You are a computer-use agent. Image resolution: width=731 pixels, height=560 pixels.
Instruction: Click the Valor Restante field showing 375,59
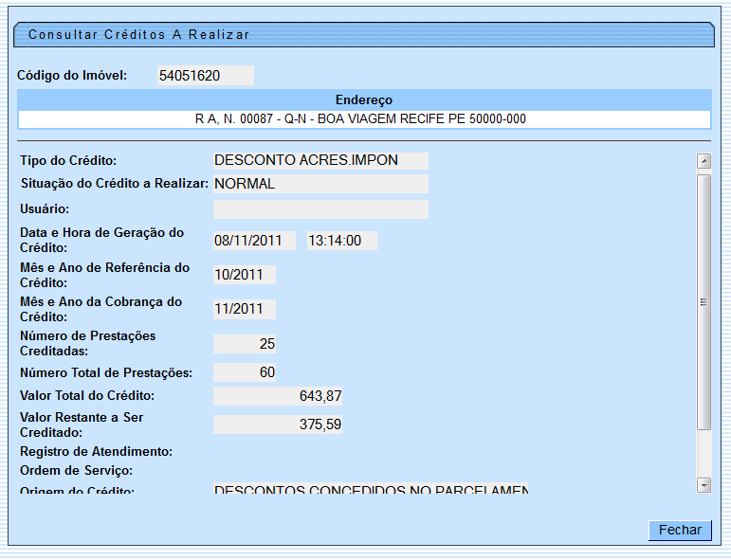[x=278, y=425]
